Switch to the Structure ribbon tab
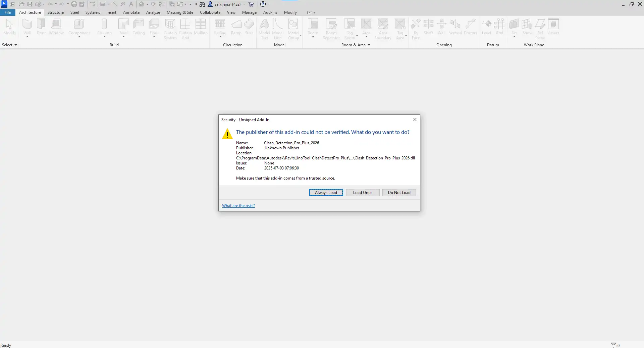644x348 pixels. pyautogui.click(x=56, y=12)
